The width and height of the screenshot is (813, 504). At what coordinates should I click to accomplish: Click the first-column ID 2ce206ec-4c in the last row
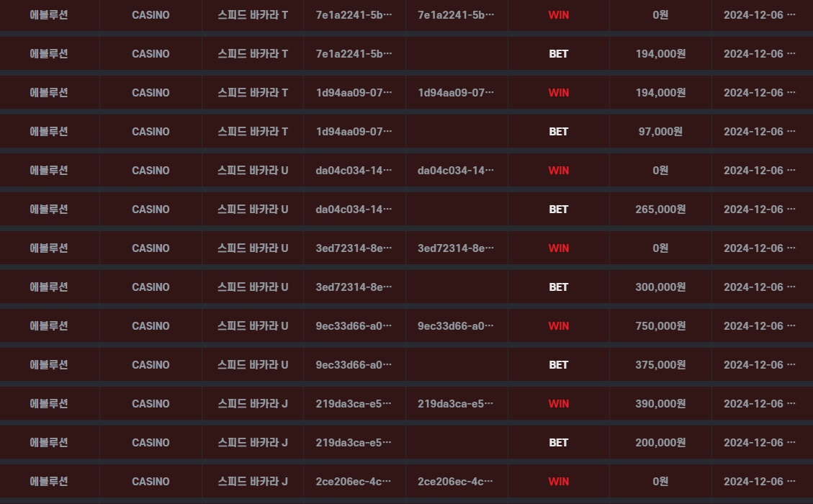354,482
